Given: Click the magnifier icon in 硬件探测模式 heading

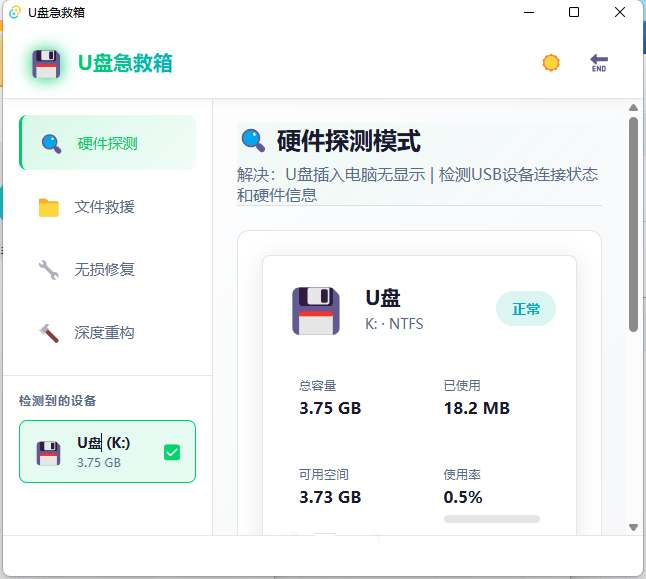Looking at the screenshot, I should [x=253, y=140].
